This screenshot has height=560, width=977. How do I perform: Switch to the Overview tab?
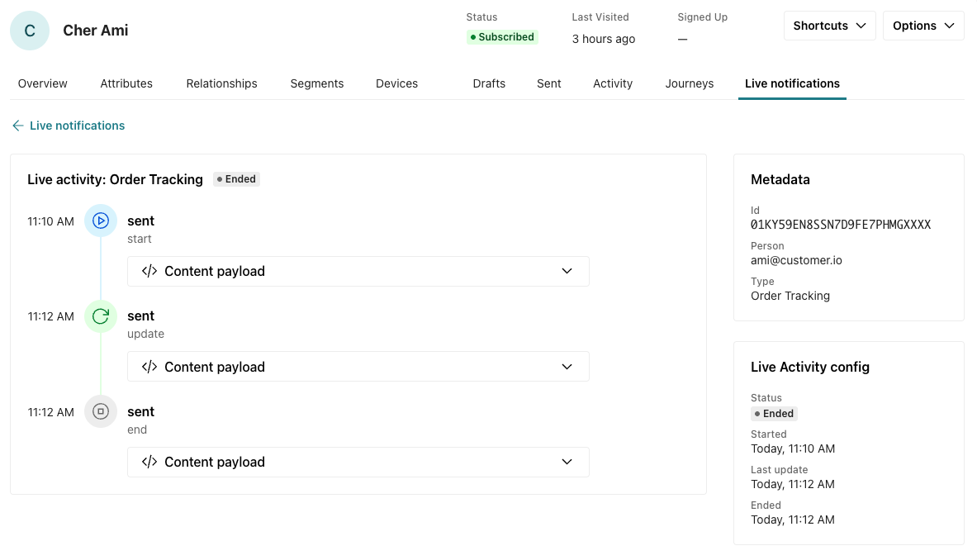click(42, 83)
